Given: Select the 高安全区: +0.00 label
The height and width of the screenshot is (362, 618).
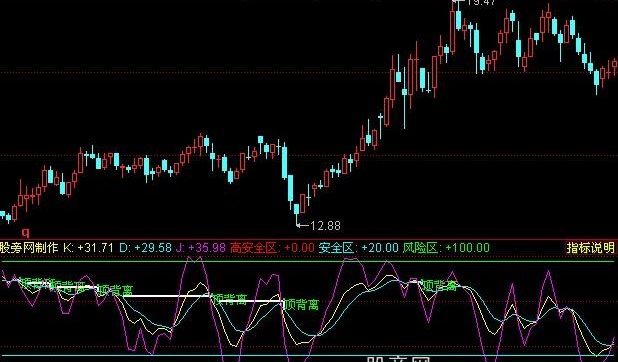Looking at the screenshot, I should click(x=272, y=248).
